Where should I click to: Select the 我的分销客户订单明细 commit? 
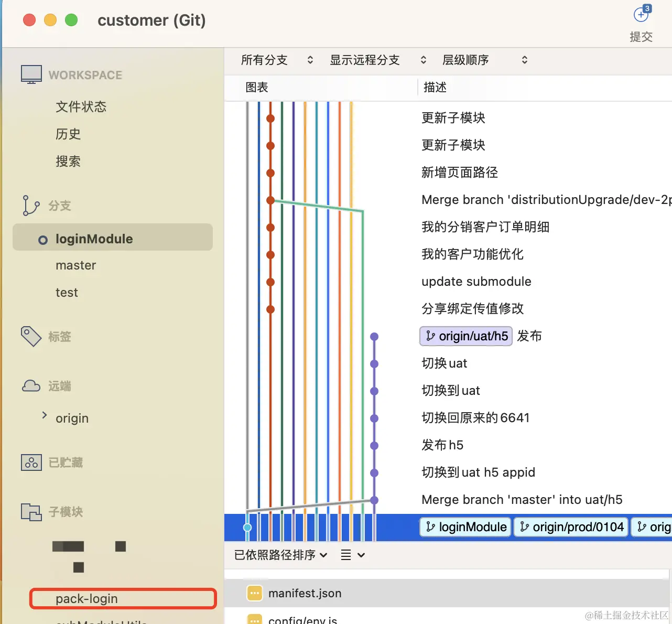pos(485,227)
